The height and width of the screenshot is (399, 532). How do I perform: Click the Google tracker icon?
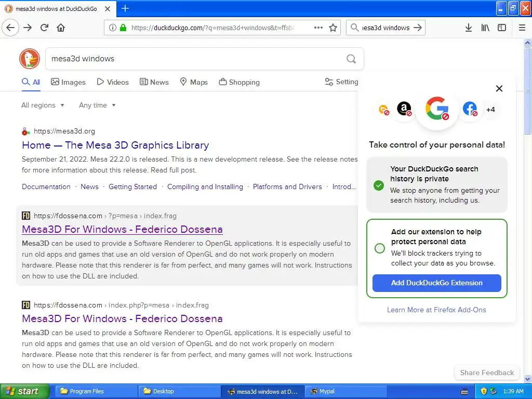click(437, 109)
